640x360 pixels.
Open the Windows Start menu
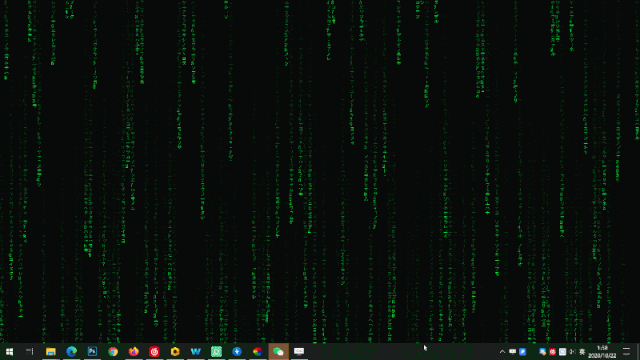click(x=9, y=351)
